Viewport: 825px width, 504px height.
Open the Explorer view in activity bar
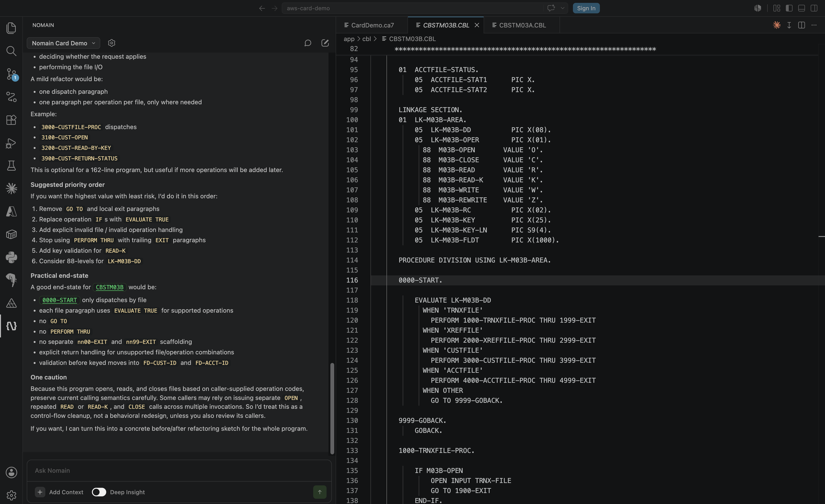click(x=11, y=28)
